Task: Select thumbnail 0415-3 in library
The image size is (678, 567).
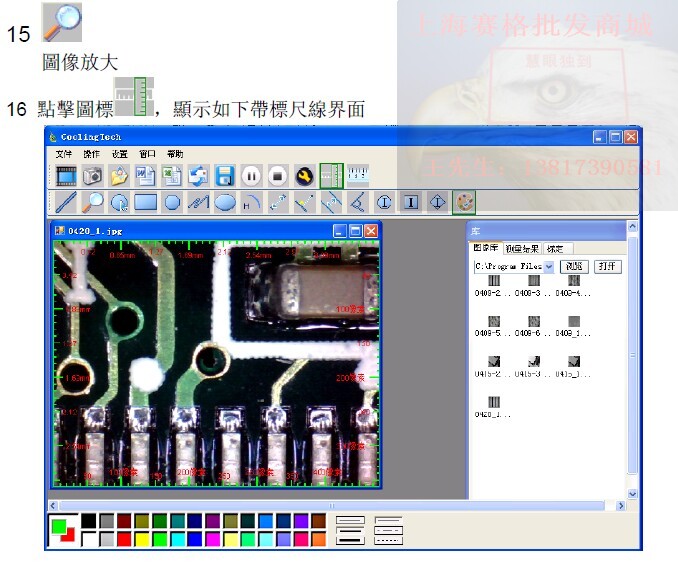Action: click(x=533, y=367)
